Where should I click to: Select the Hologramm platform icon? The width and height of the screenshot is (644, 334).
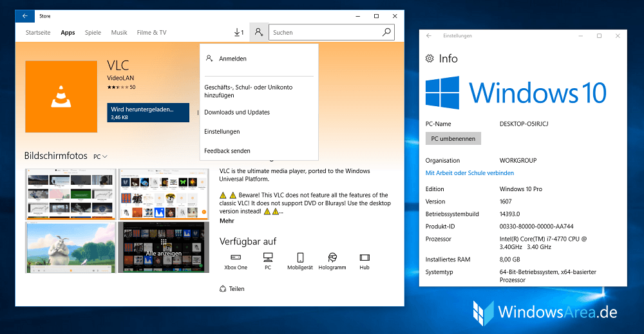[x=332, y=257]
